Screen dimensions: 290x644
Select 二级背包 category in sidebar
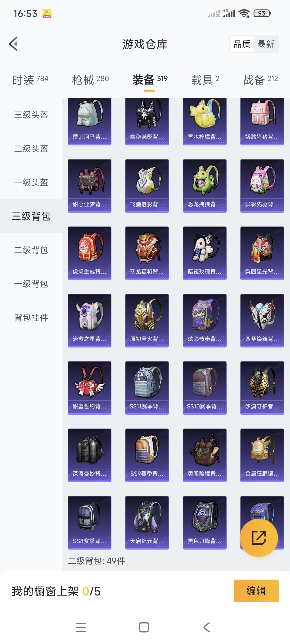point(31,250)
